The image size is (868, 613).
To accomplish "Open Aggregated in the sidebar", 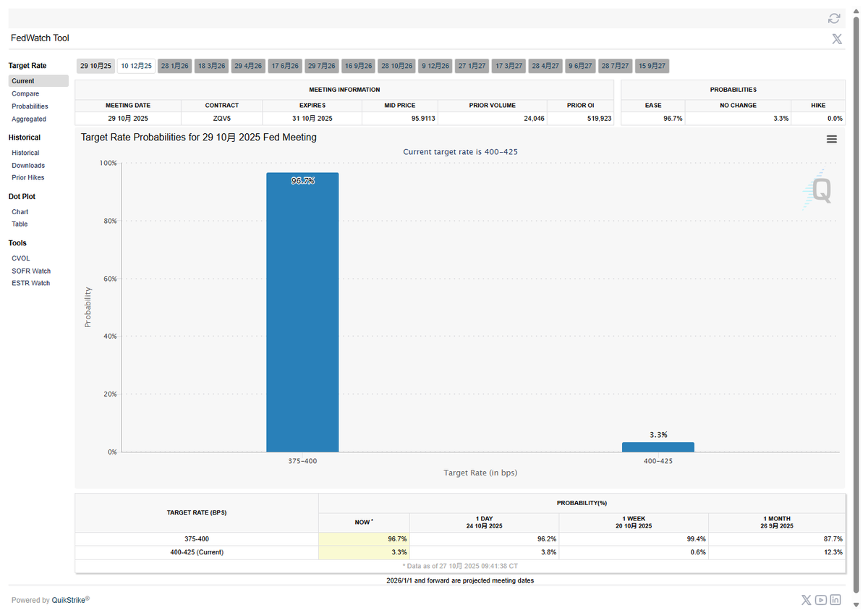I will (x=29, y=119).
